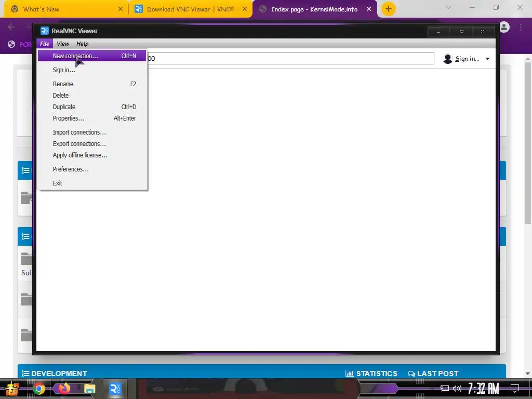
Task: Click the RealVNC Viewer address bar field
Action: [x=290, y=58]
